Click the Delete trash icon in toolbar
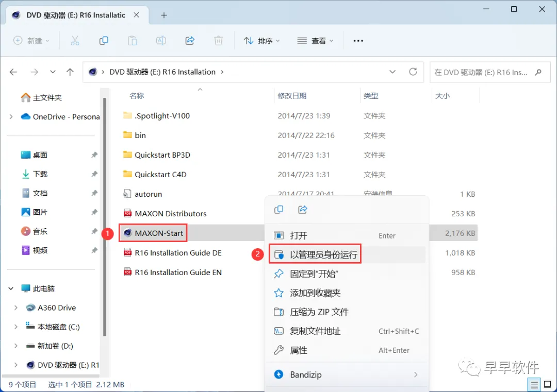 pos(218,41)
